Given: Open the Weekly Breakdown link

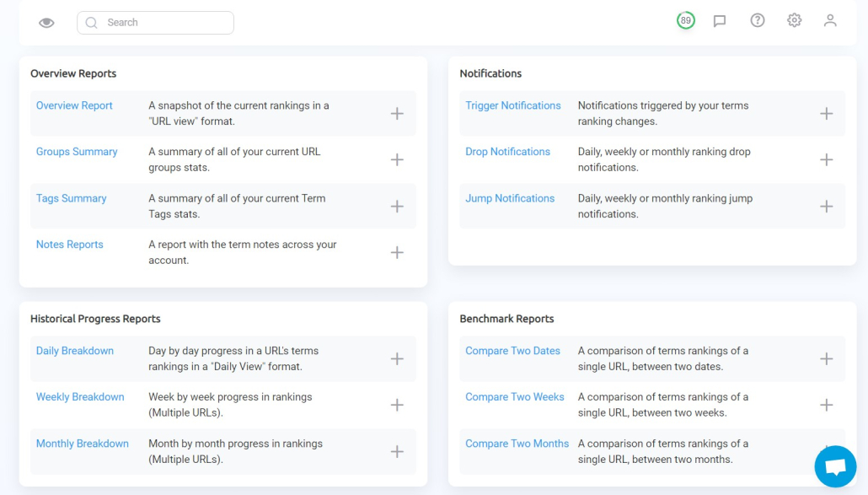Looking at the screenshot, I should (80, 397).
